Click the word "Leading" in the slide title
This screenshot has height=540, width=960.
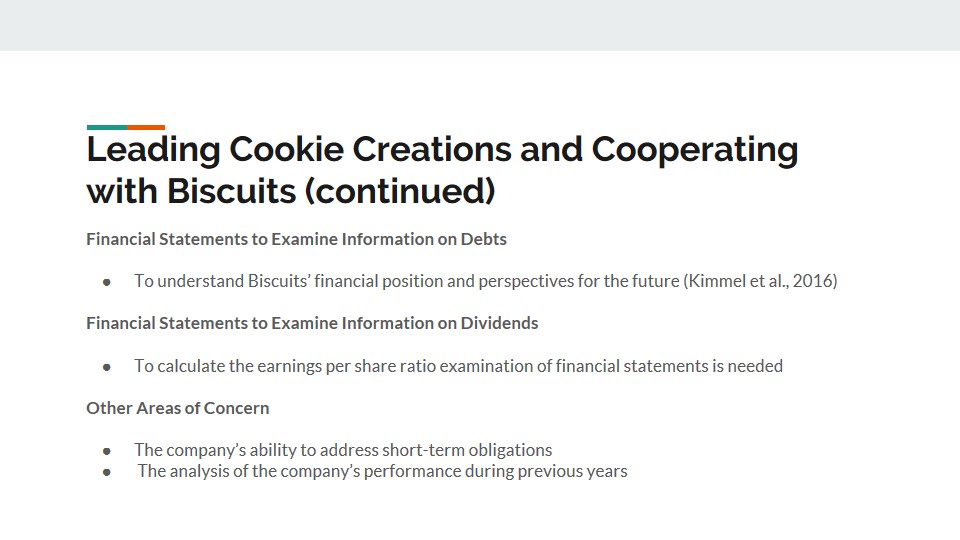click(x=153, y=149)
